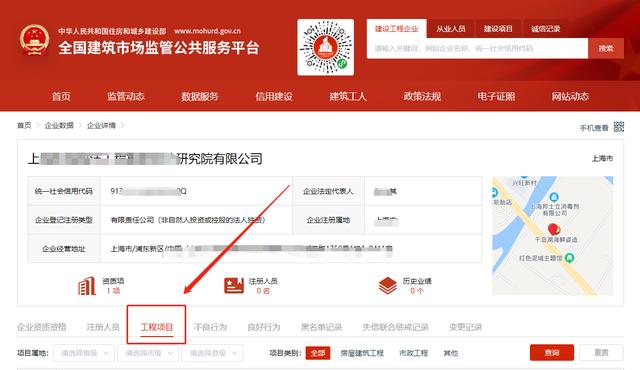Click the QR code image in header
This screenshot has width=640, height=370.
coord(326,47)
